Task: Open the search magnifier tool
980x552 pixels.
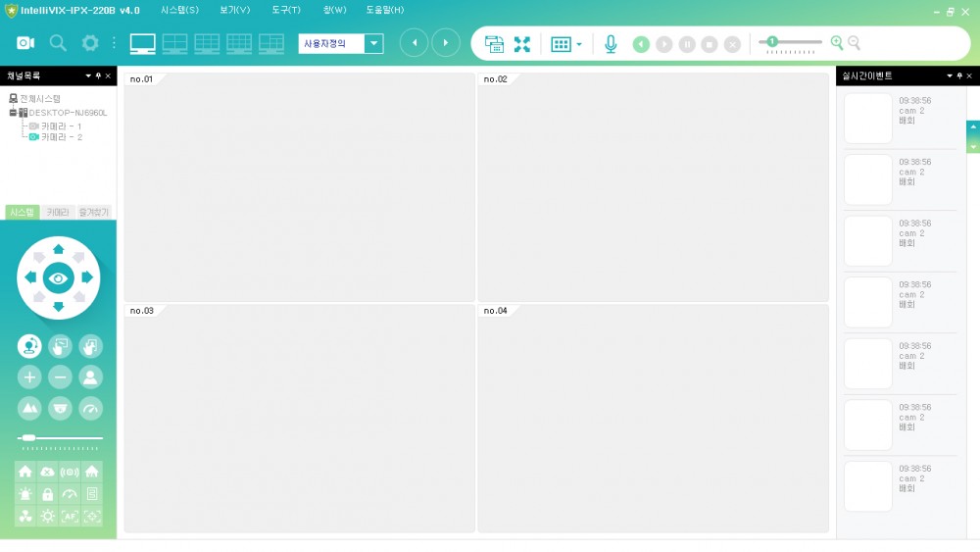Action: (x=58, y=43)
